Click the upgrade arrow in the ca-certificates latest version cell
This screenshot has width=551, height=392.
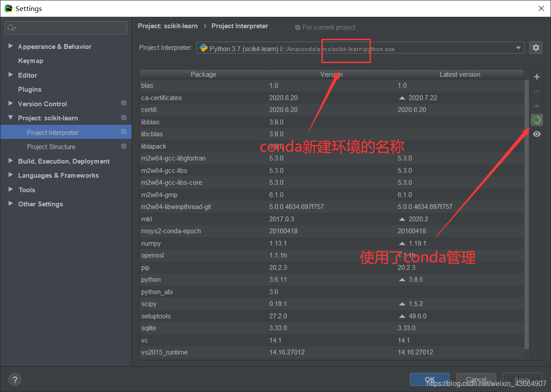pyautogui.click(x=402, y=98)
